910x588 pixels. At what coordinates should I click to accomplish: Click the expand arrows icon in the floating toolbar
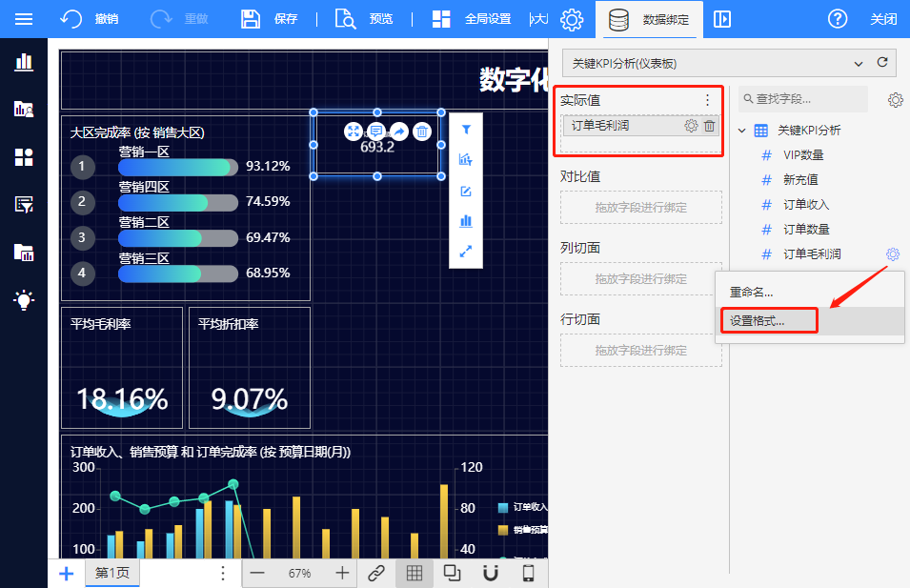(x=466, y=253)
